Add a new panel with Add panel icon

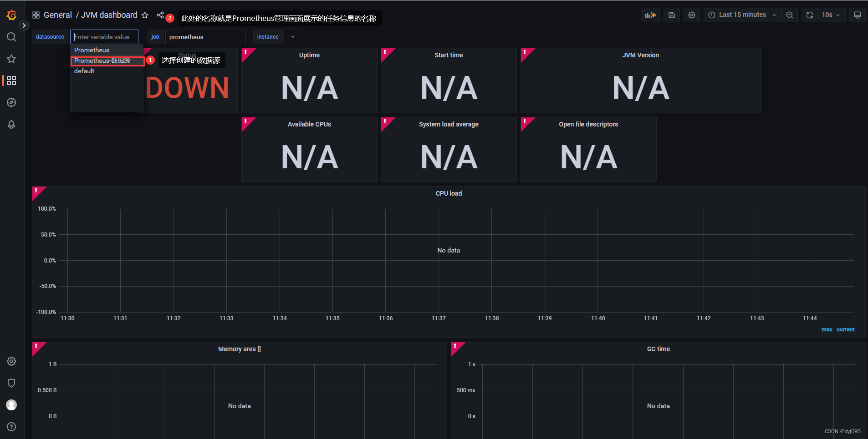coord(650,15)
